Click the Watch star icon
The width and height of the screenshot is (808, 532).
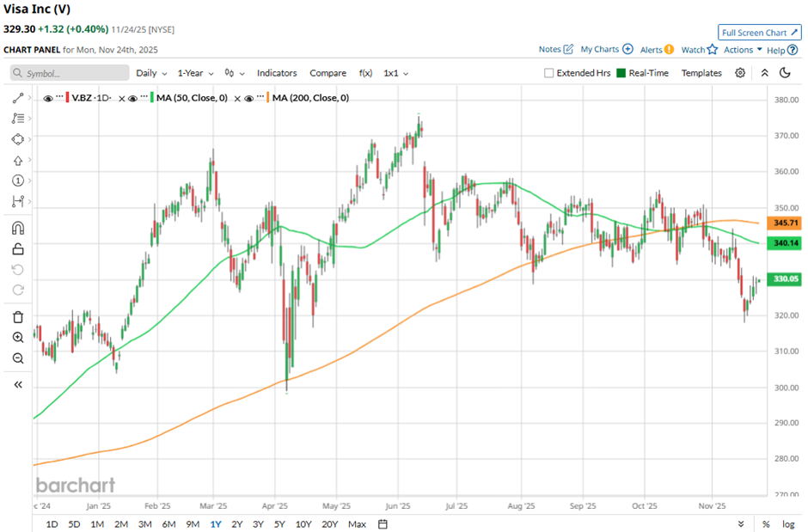(712, 49)
